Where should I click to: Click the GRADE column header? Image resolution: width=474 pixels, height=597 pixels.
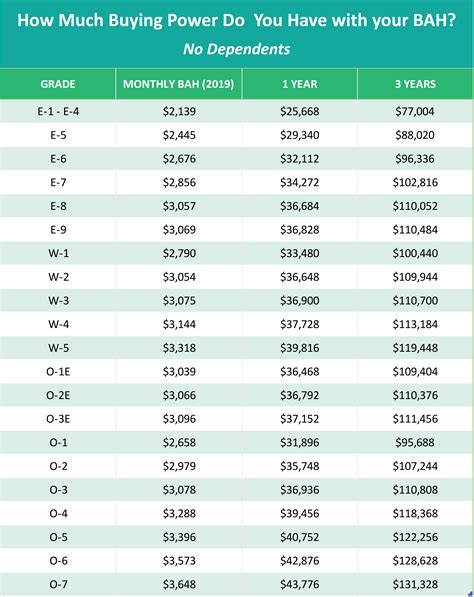pos(58,84)
